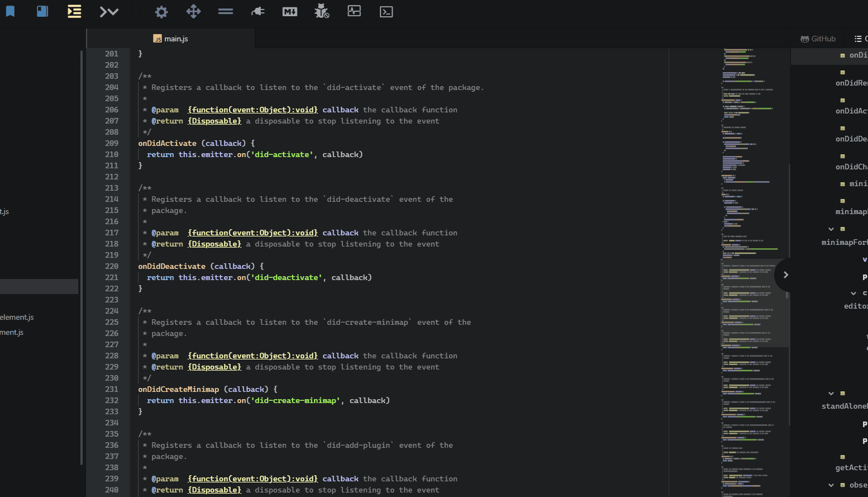Click the 'did-activate' string on line 210

coord(282,154)
